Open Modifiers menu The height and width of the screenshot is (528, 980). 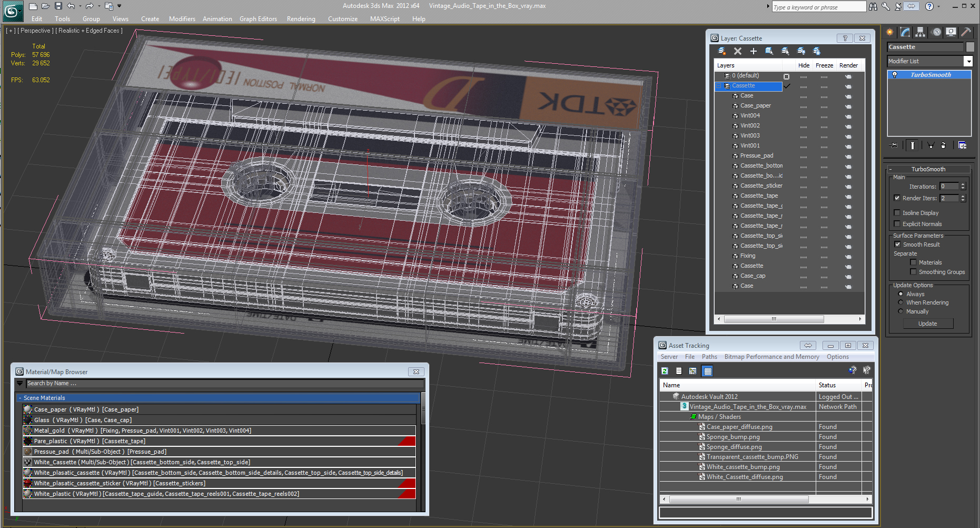coord(182,19)
